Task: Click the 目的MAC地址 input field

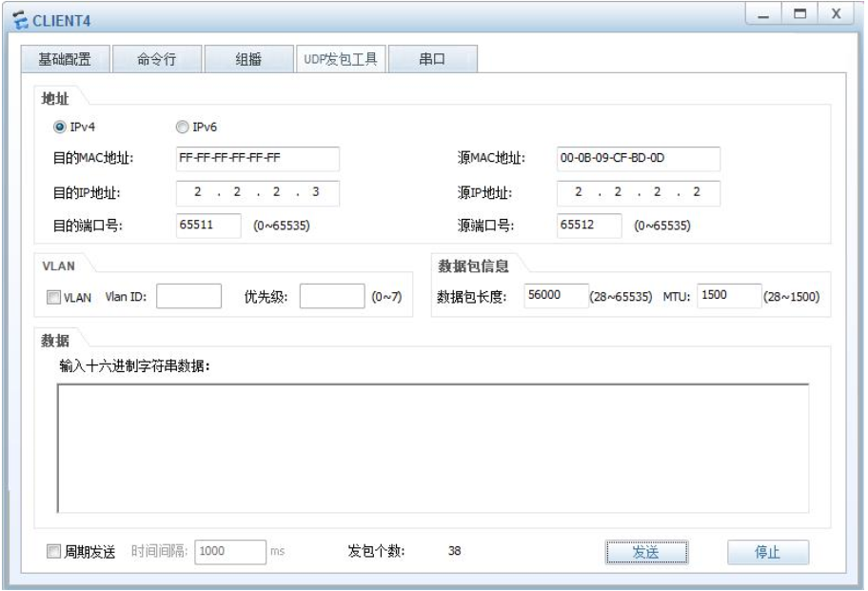Action: coord(257,158)
